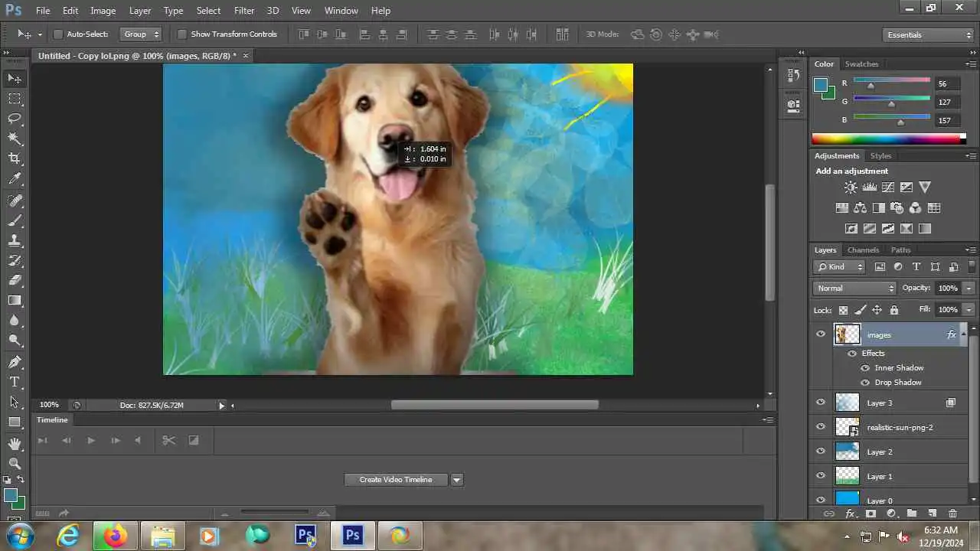This screenshot has height=551, width=980.
Task: Select the Crop tool
Action: tap(15, 158)
